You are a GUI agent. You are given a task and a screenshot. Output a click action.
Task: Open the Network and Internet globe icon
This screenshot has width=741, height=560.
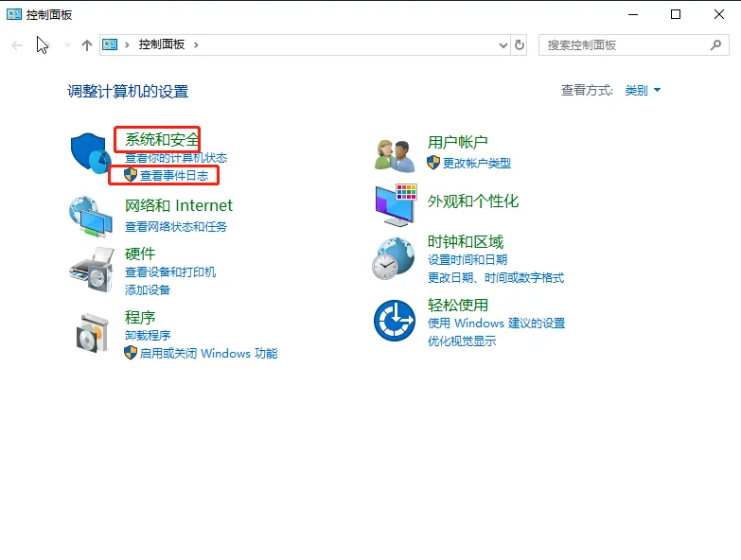click(x=91, y=216)
